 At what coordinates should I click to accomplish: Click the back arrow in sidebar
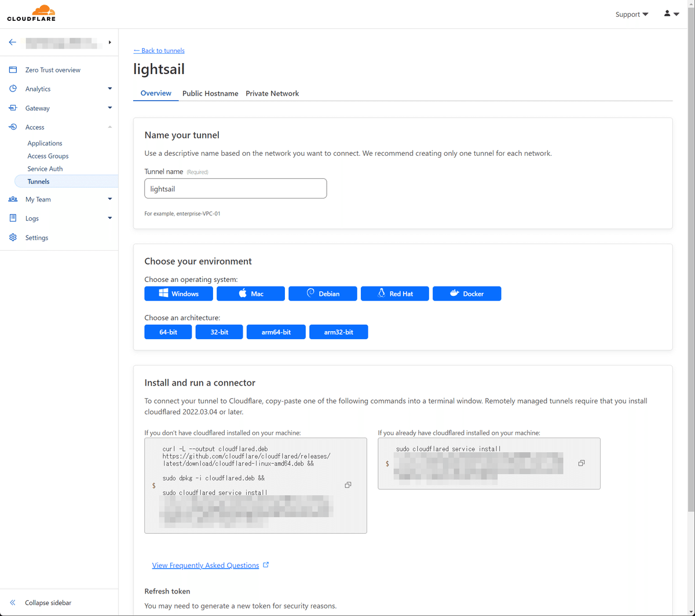click(x=12, y=42)
